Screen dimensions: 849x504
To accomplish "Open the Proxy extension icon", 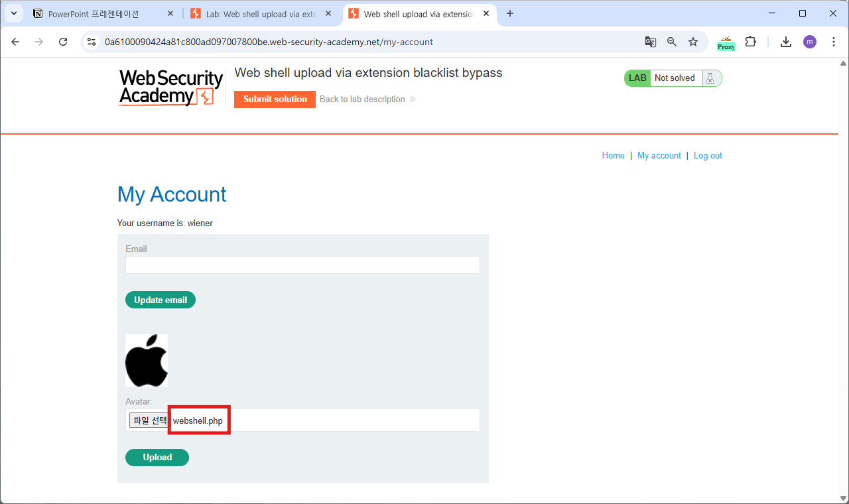I will point(726,43).
